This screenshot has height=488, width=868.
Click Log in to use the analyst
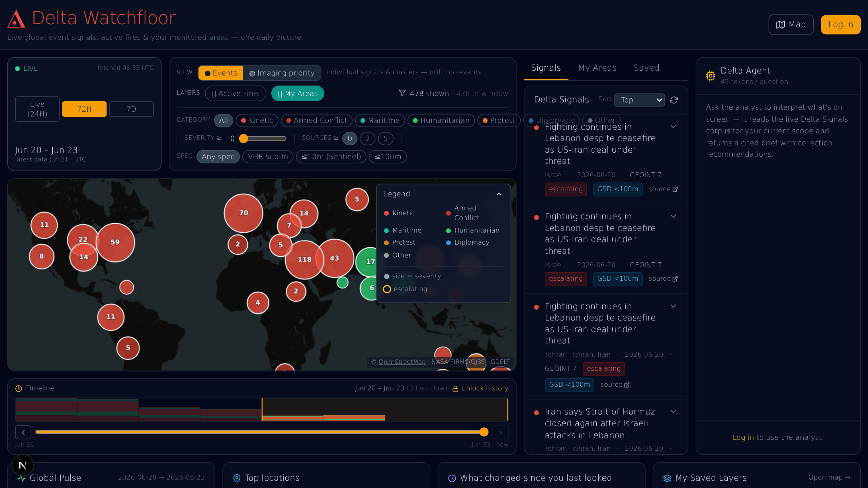pyautogui.click(x=743, y=437)
